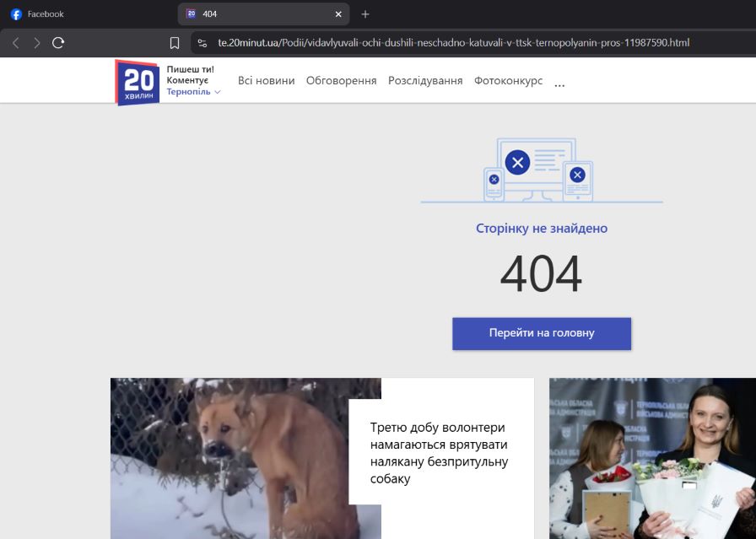Open Всі новини menu item
Image resolution: width=756 pixels, height=539 pixels.
click(266, 81)
